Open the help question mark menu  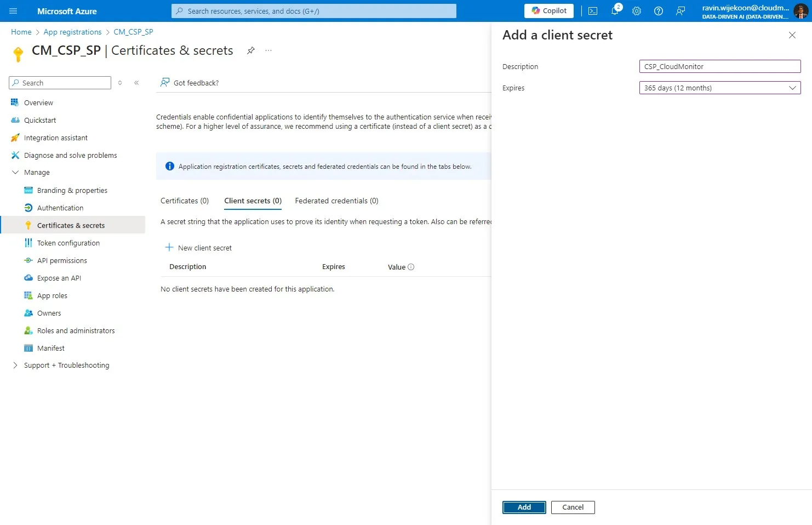click(x=659, y=11)
